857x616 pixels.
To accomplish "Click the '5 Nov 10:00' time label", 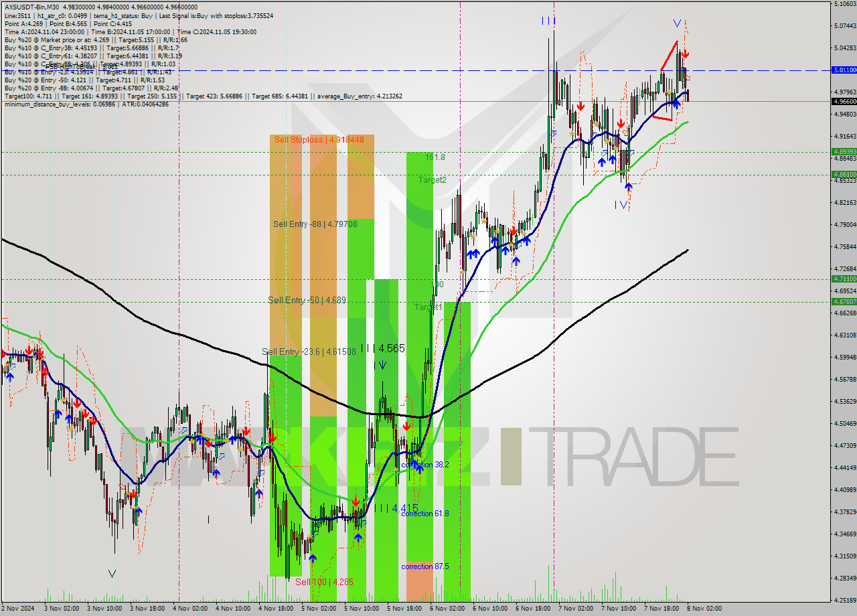I will pyautogui.click(x=362, y=609).
